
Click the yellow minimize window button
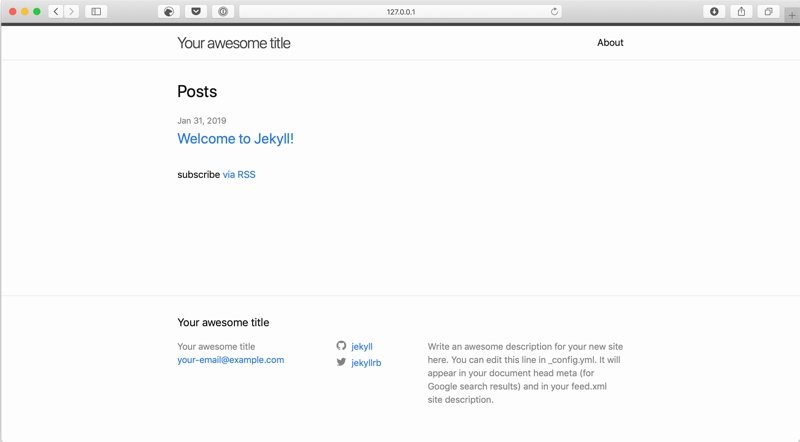coord(24,11)
